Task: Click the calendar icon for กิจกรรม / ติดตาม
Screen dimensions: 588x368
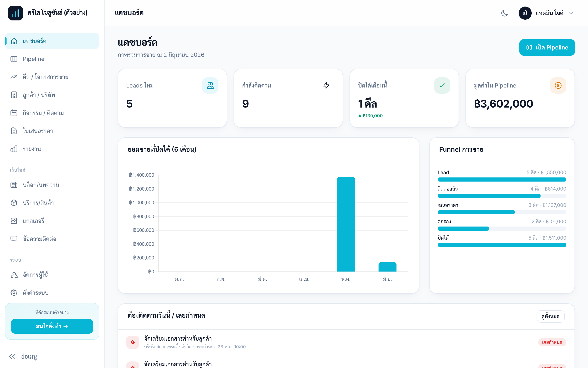Action: [14, 113]
